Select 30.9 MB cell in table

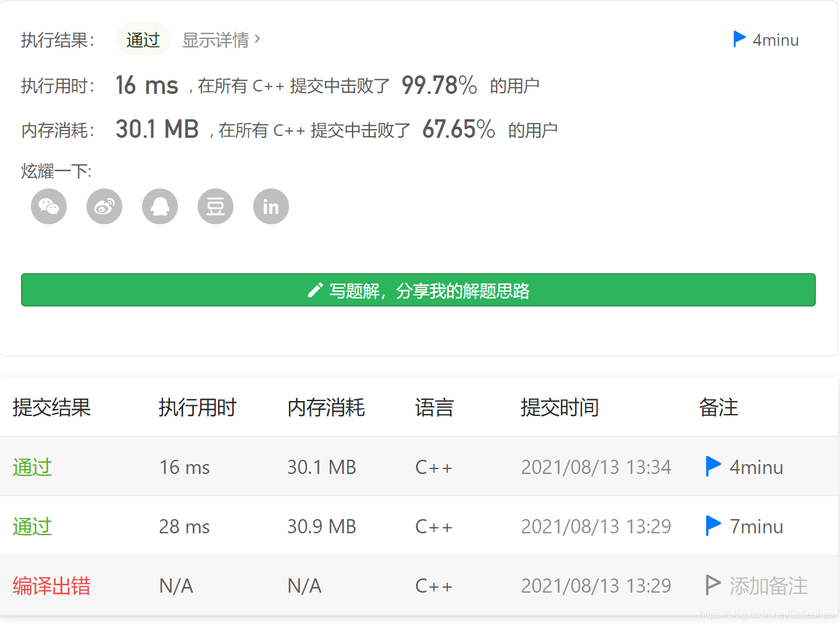click(x=322, y=527)
